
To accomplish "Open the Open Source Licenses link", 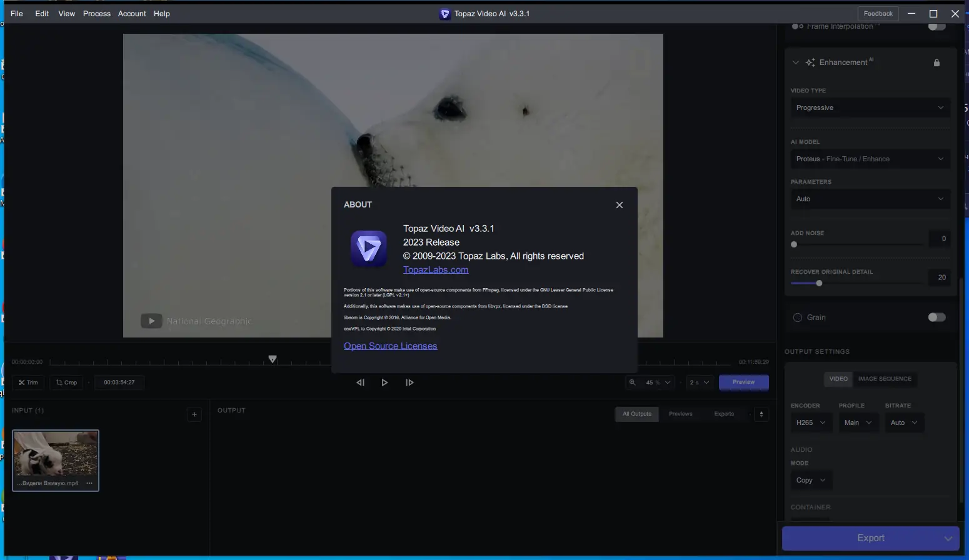I will [391, 346].
